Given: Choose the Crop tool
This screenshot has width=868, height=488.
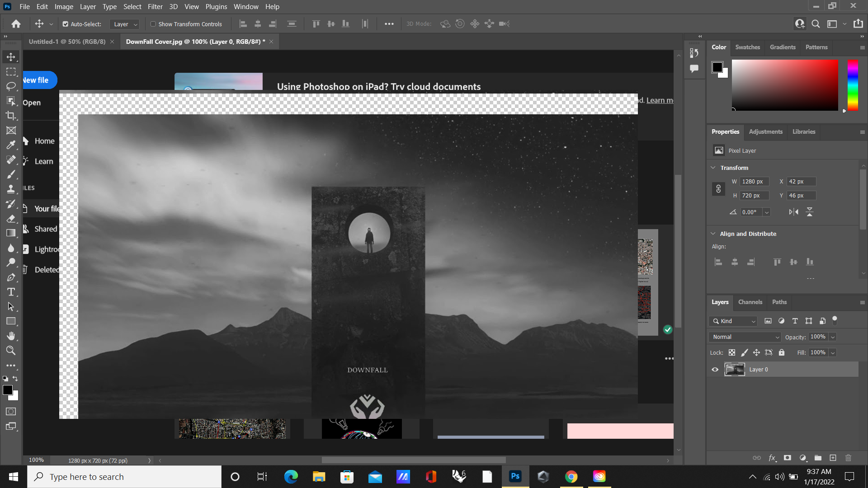Looking at the screenshot, I should tap(11, 116).
